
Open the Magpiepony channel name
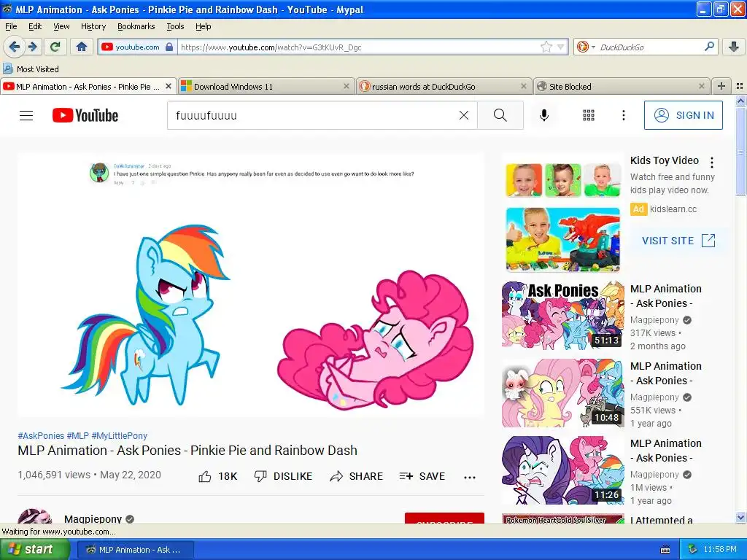pyautogui.click(x=93, y=519)
